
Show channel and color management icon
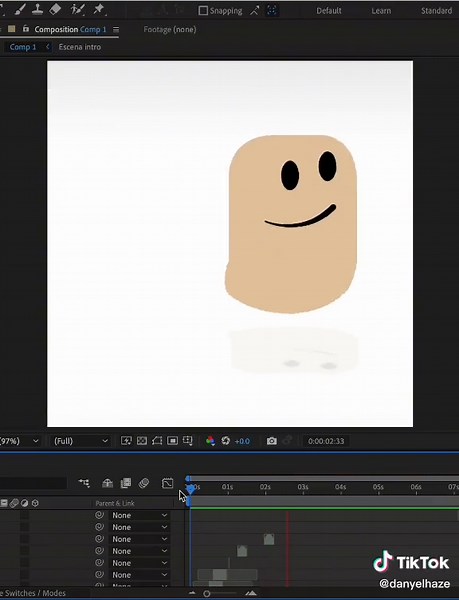(x=210, y=441)
